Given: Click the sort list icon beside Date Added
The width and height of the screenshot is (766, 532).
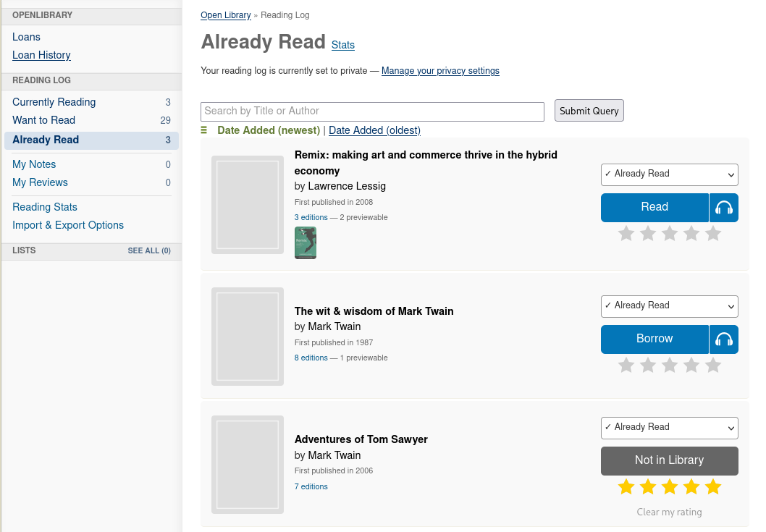Looking at the screenshot, I should click(204, 130).
